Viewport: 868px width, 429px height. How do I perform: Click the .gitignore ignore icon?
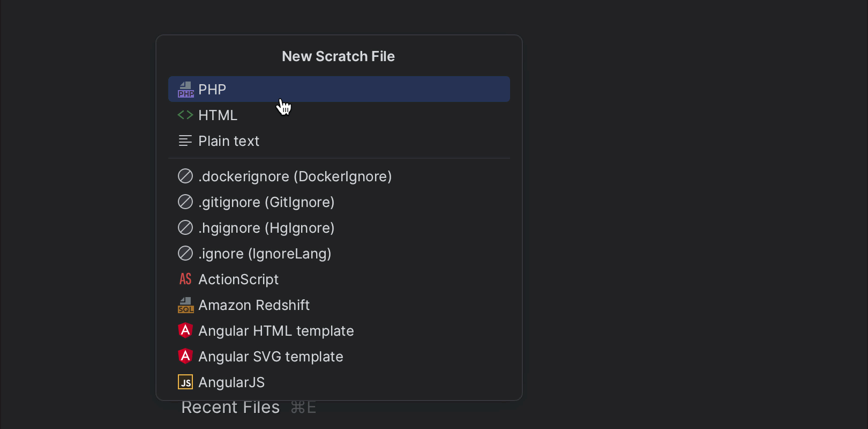[x=185, y=202]
